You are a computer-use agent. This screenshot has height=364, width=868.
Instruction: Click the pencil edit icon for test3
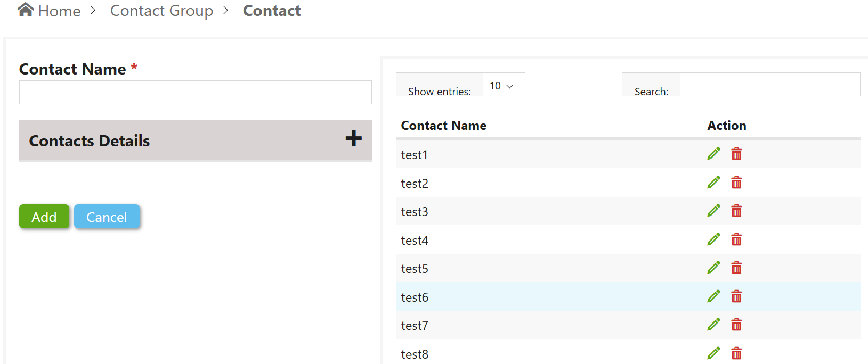tap(713, 211)
